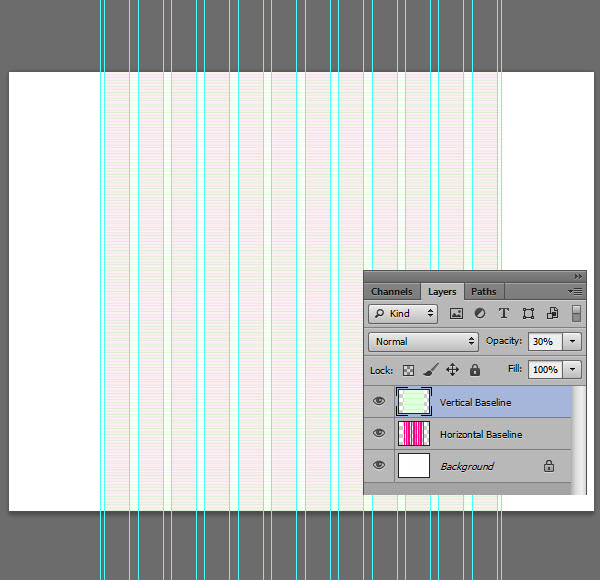Filter for adjustment layers icon
The image size is (600, 580).
[480, 313]
